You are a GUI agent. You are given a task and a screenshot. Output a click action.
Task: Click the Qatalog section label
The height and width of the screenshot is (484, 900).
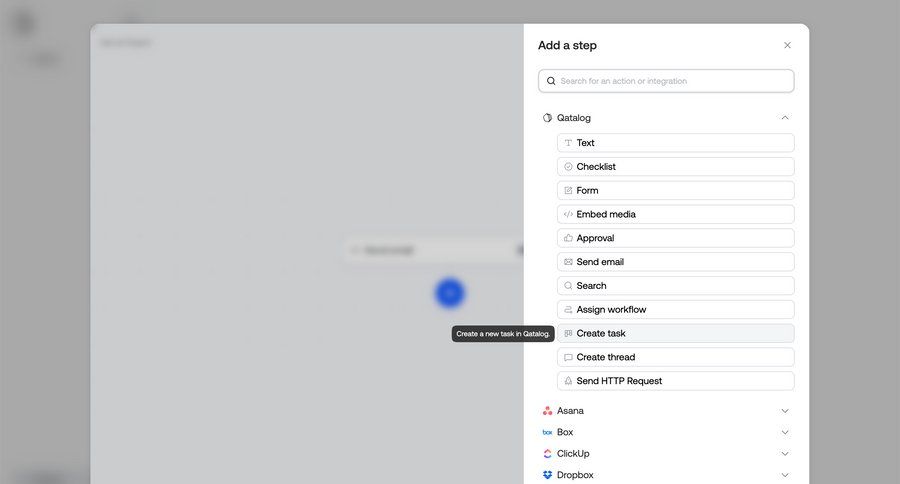tap(573, 118)
